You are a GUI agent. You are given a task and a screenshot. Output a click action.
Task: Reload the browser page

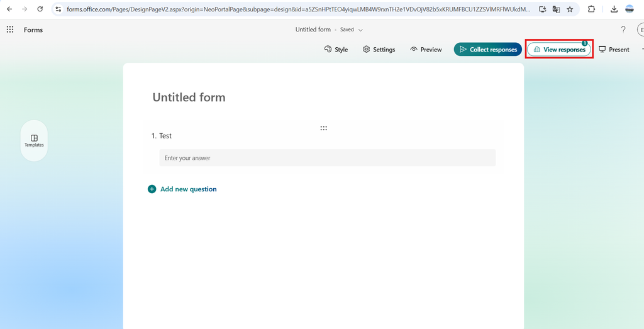40,9
